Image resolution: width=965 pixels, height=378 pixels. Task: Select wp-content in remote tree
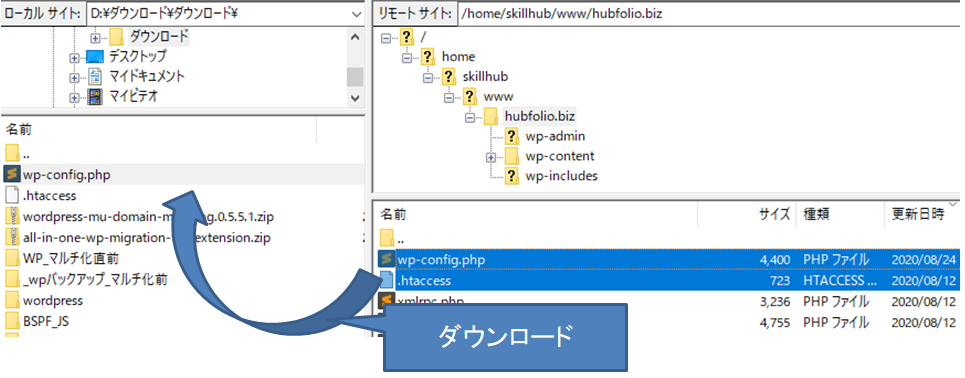click(x=560, y=156)
